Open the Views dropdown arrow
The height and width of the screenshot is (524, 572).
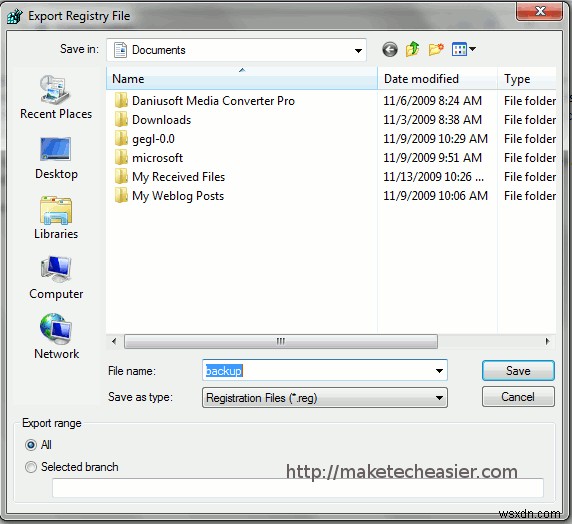click(x=472, y=49)
